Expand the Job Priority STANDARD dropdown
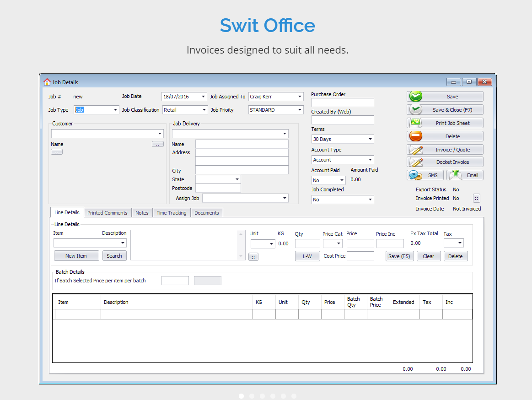This screenshot has height=400, width=532. pyautogui.click(x=300, y=110)
